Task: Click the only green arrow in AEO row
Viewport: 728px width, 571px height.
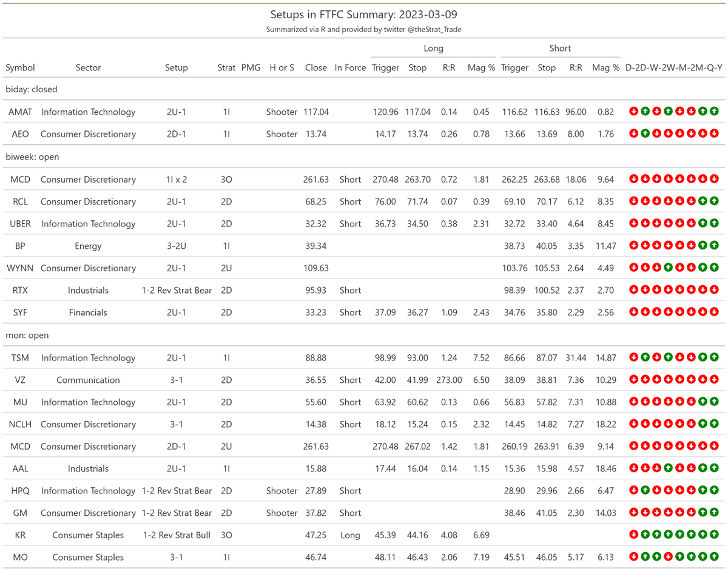Action: coord(645,133)
